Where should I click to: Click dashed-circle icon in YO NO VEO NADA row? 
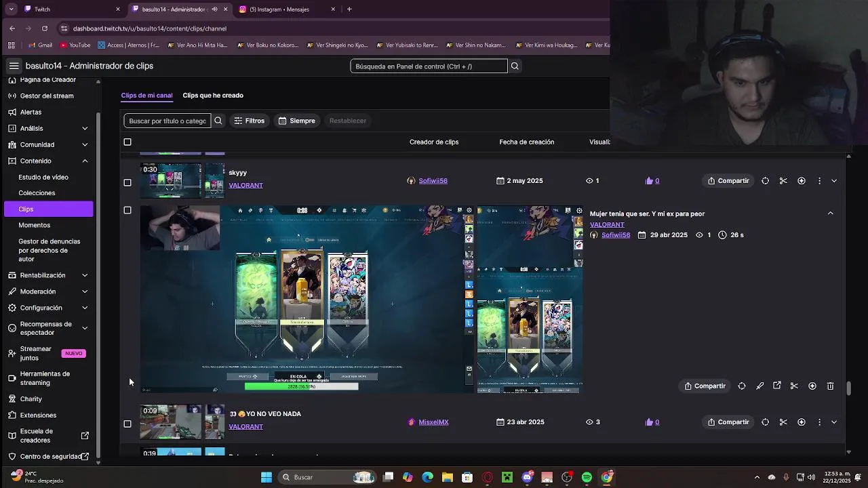[765, 422]
